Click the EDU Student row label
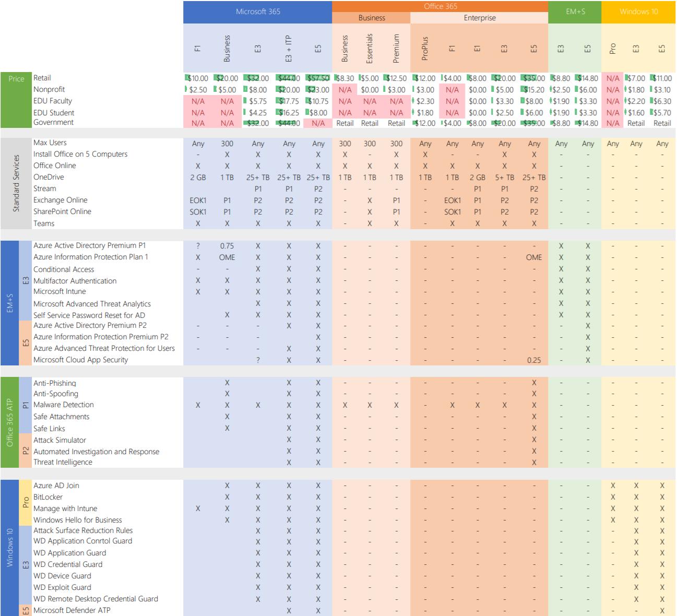Screen dimensions: 677x616 pos(54,112)
